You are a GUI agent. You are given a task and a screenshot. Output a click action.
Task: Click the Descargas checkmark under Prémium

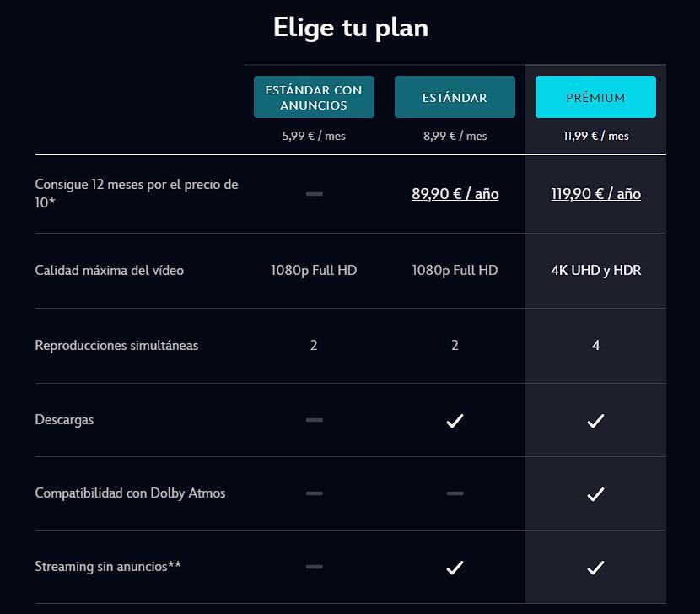[595, 421]
